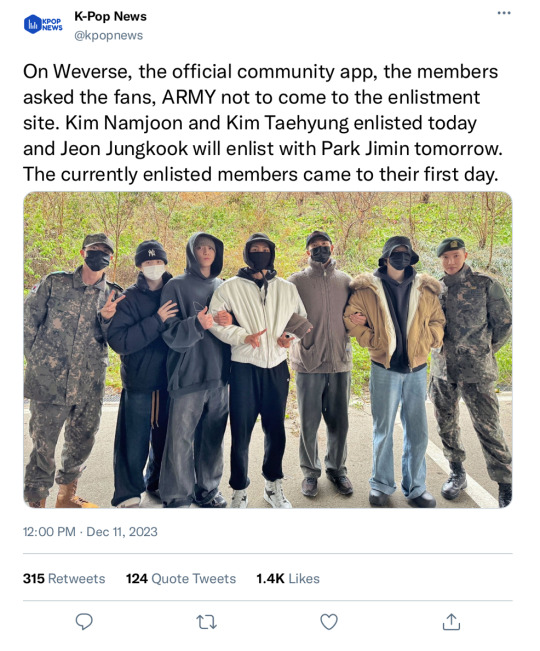The width and height of the screenshot is (540, 651).
Task: Click the white jacket in the group photo
Action: pos(258,320)
